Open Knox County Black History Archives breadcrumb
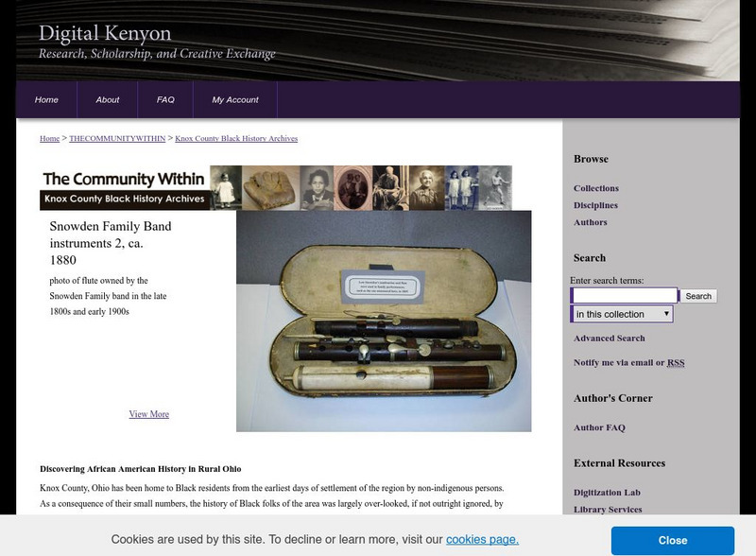 tap(236, 138)
